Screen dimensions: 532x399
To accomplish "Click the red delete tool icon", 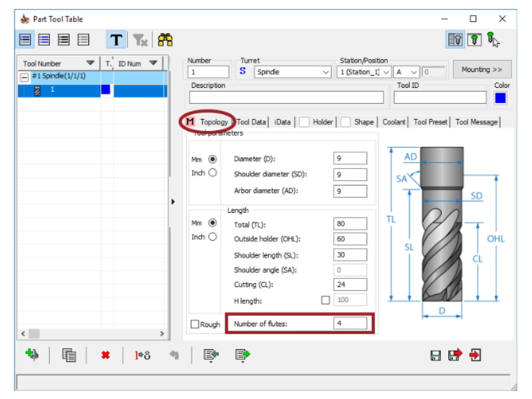I will pos(105,354).
